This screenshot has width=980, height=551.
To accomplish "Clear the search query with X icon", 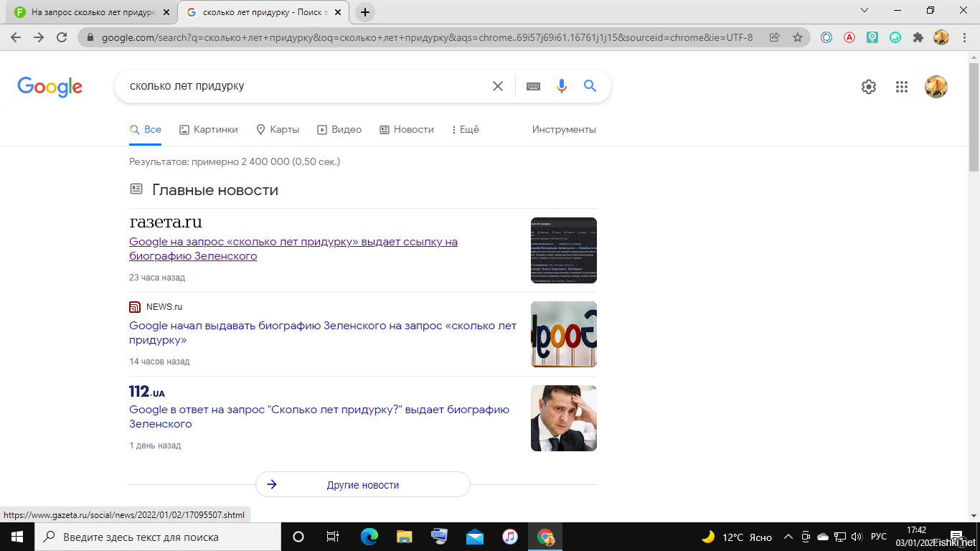I will (x=497, y=86).
